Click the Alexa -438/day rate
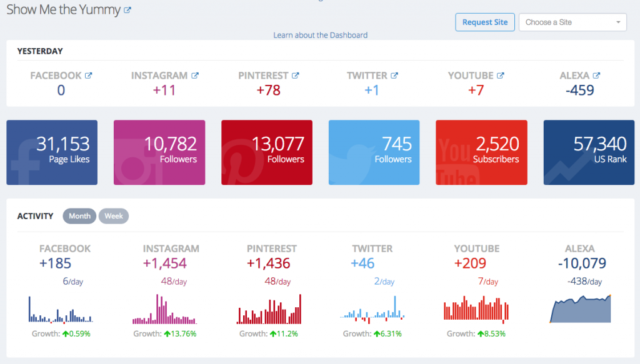 (584, 282)
